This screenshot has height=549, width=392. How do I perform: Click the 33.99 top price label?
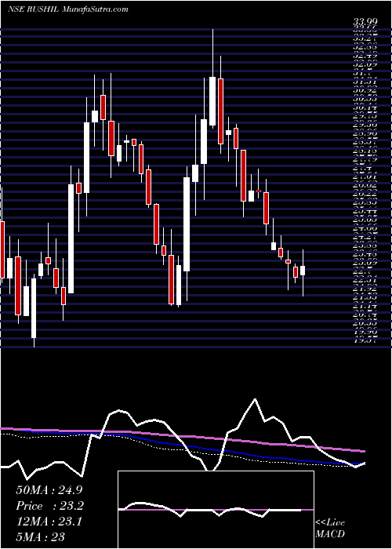point(365,23)
